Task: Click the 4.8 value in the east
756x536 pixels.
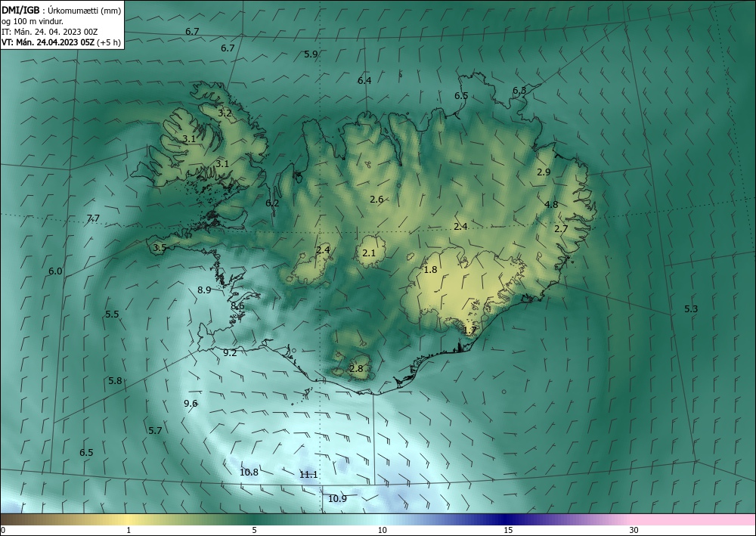Action: click(551, 204)
